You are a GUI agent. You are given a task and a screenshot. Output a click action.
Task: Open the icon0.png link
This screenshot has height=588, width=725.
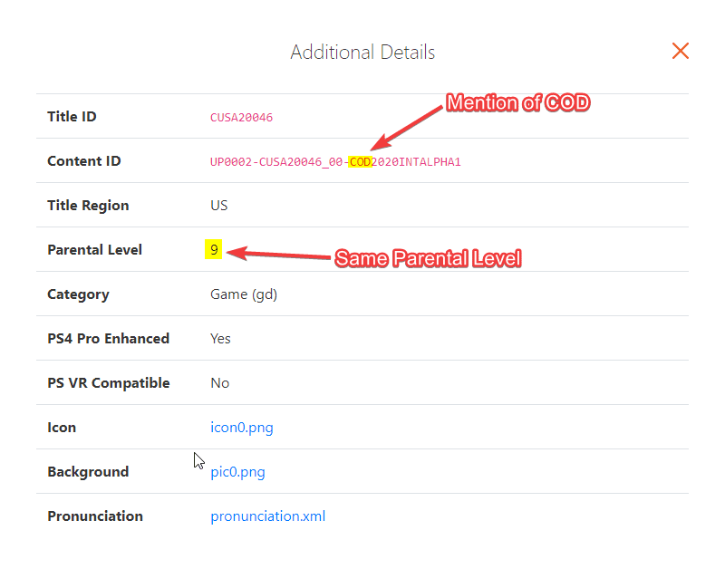tap(242, 428)
